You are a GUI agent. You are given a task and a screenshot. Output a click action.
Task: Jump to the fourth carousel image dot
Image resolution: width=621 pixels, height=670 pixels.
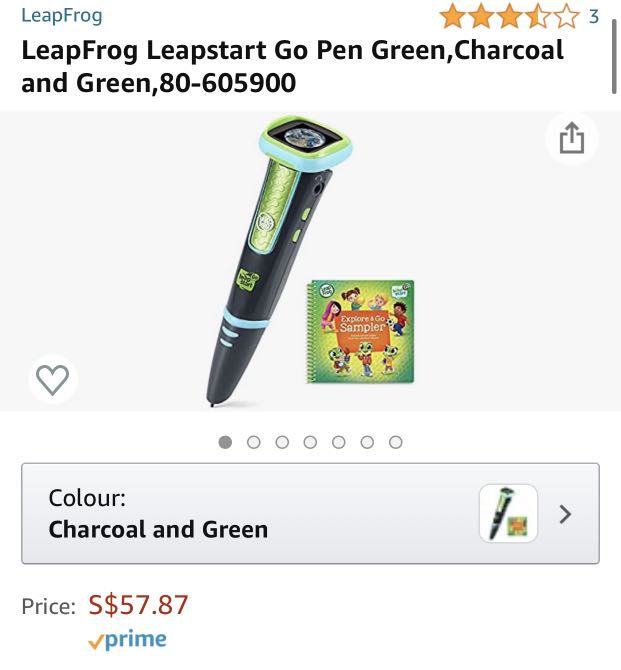click(310, 442)
